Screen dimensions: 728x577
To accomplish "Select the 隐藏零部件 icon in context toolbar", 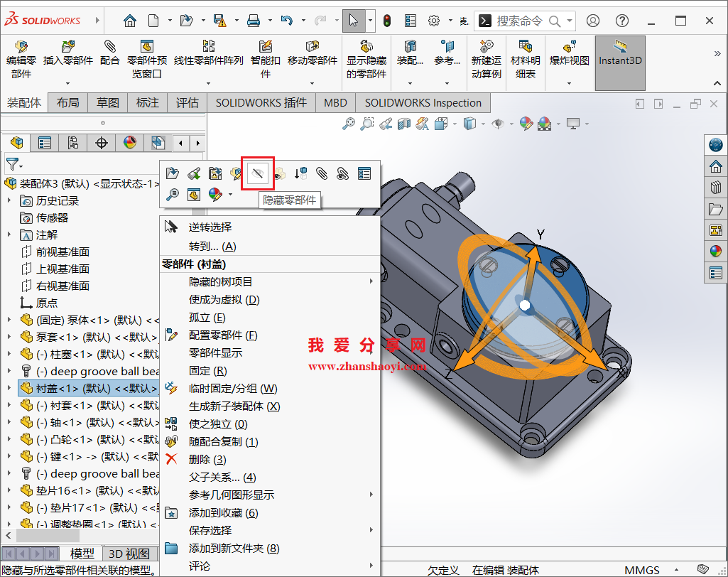I will (x=257, y=173).
